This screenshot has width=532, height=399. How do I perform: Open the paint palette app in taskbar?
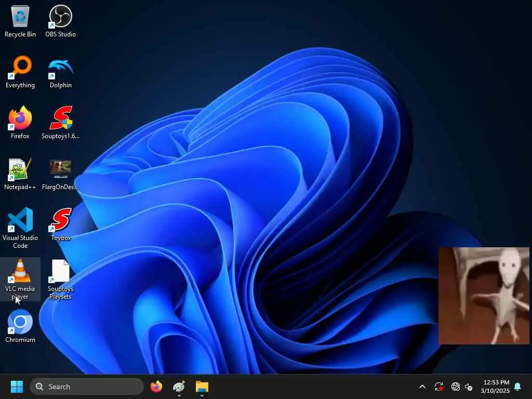click(x=179, y=387)
